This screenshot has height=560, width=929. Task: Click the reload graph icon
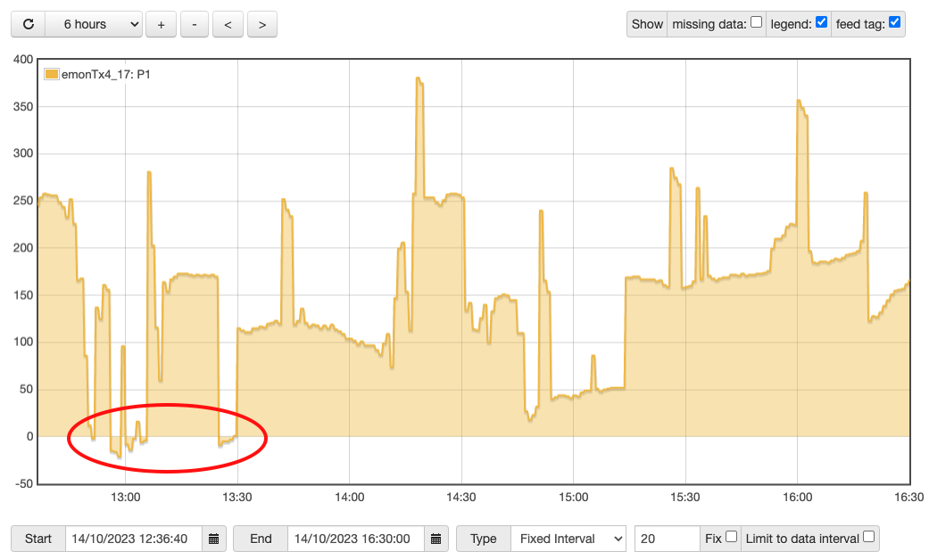pyautogui.click(x=28, y=24)
